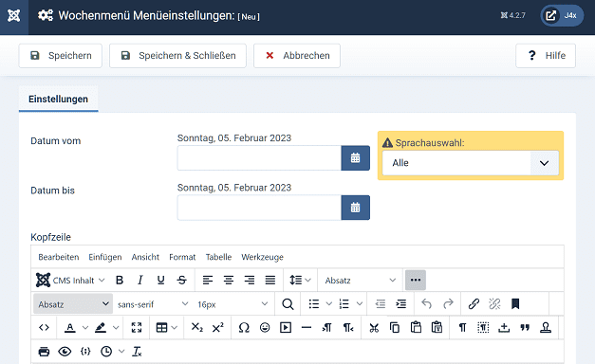Toggle underline formatting in editor

[x=161, y=281]
